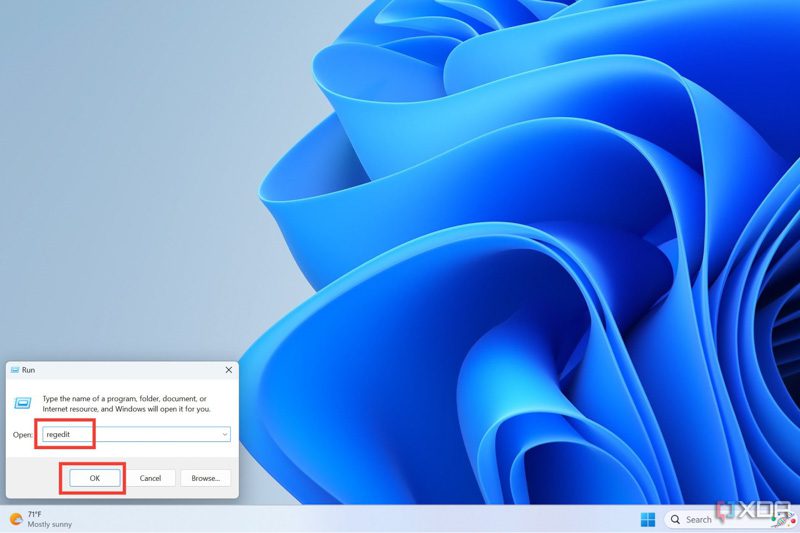The width and height of the screenshot is (800, 533).
Task: Click the Run icon in the title bar
Action: tap(15, 370)
